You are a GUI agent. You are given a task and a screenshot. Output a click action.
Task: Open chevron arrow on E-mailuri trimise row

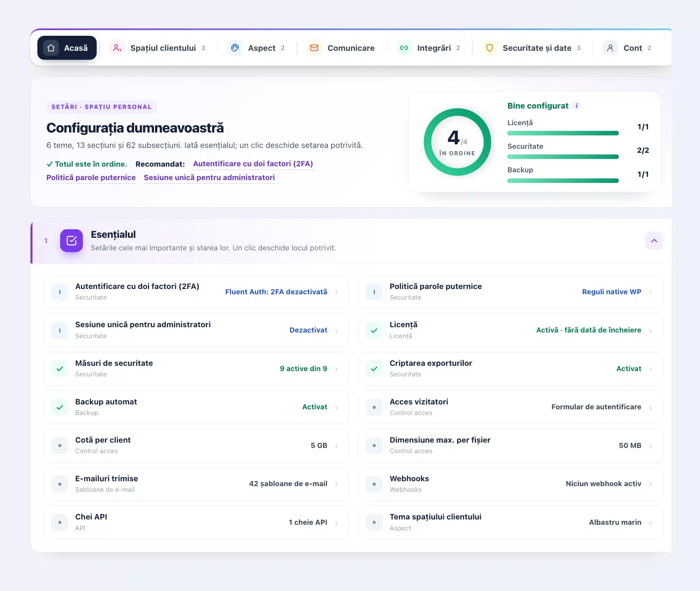pos(336,484)
